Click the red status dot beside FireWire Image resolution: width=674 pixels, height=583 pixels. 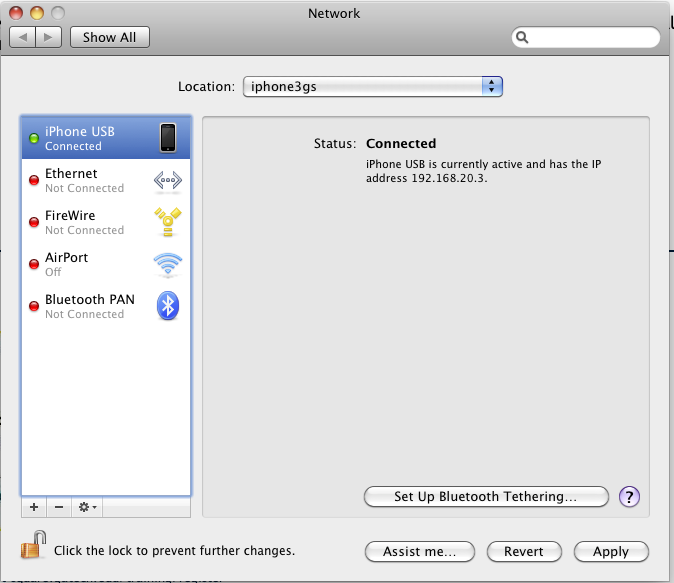[x=34, y=222]
